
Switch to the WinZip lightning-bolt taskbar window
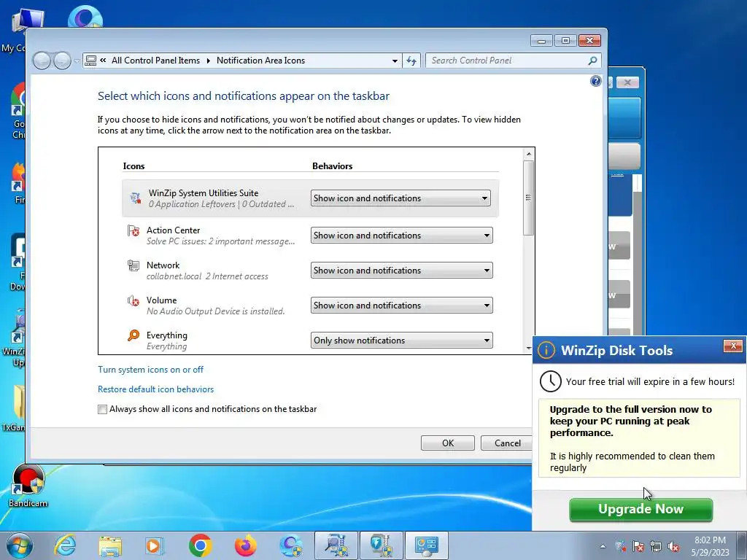point(381,545)
